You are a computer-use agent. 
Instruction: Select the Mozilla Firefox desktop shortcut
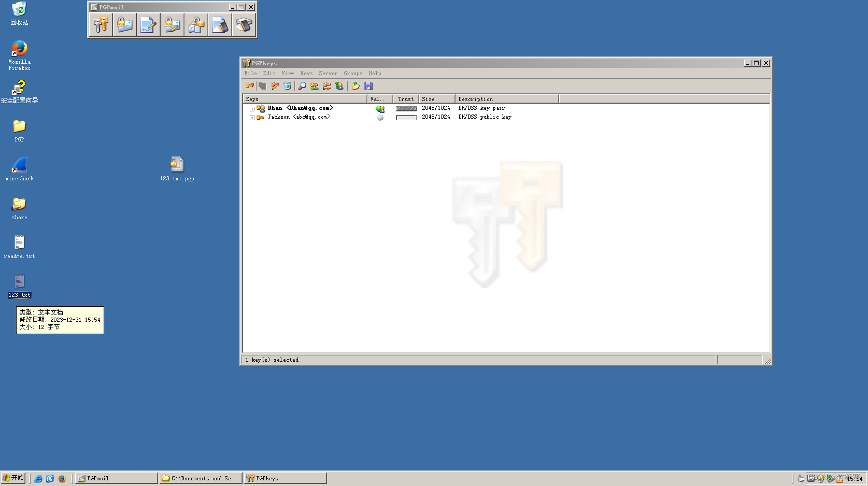click(19, 55)
